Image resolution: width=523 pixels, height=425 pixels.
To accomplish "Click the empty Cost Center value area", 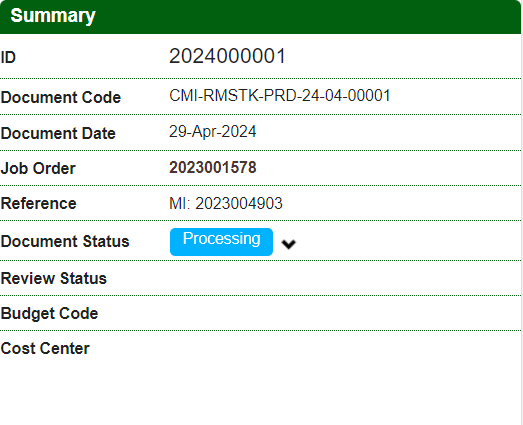I will 345,349.
